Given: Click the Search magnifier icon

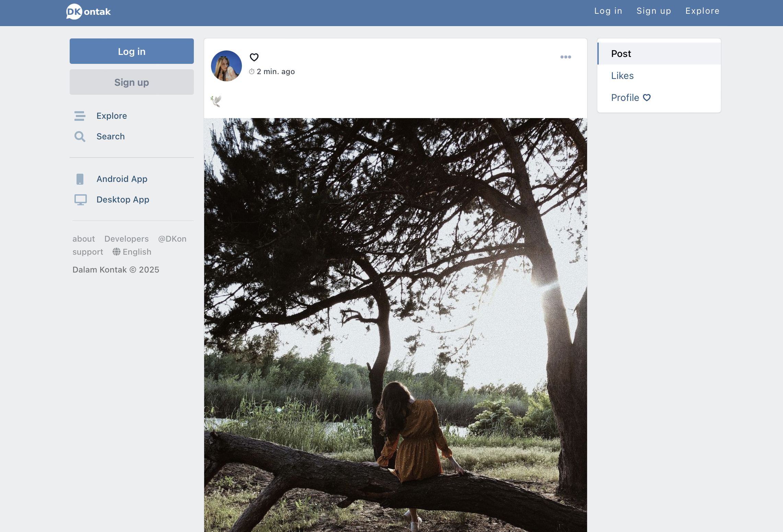Looking at the screenshot, I should click(x=80, y=137).
